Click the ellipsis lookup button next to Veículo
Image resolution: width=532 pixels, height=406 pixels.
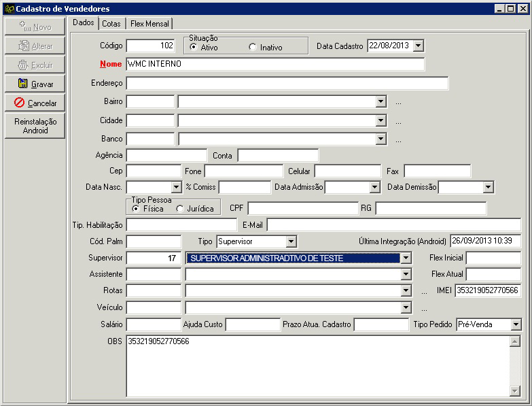click(424, 308)
